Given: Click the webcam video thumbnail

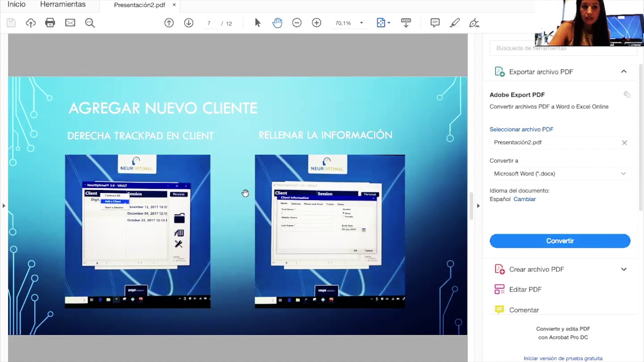Looking at the screenshot, I should pos(589,23).
